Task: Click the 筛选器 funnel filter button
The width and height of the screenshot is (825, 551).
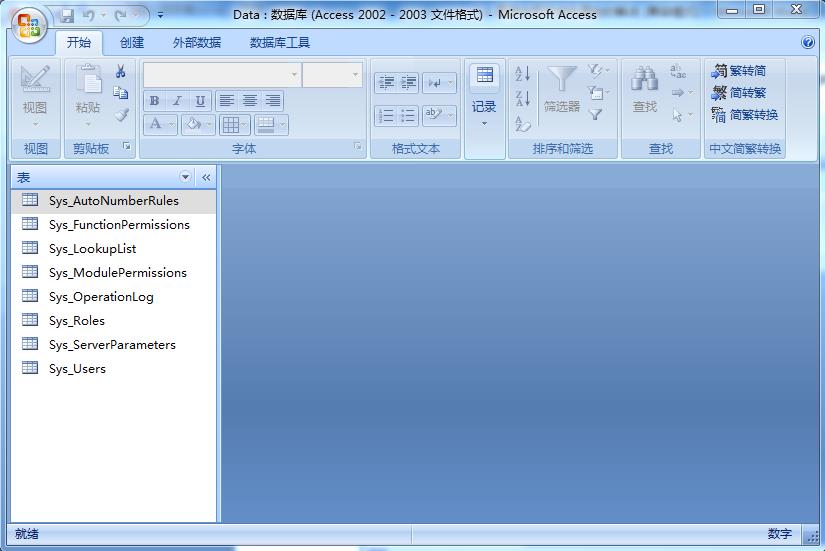Action: point(561,89)
